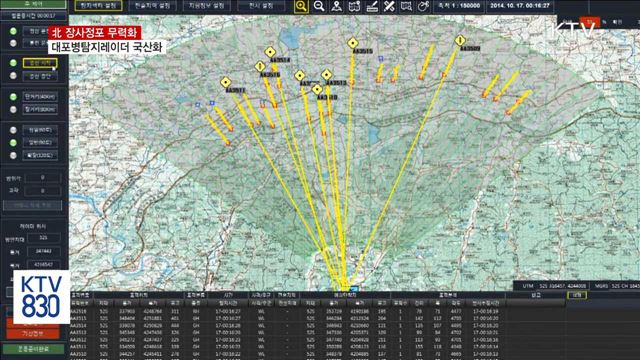Select the ruler measurement tool icon
Viewport: 640px width, 360px height.
[372, 6]
